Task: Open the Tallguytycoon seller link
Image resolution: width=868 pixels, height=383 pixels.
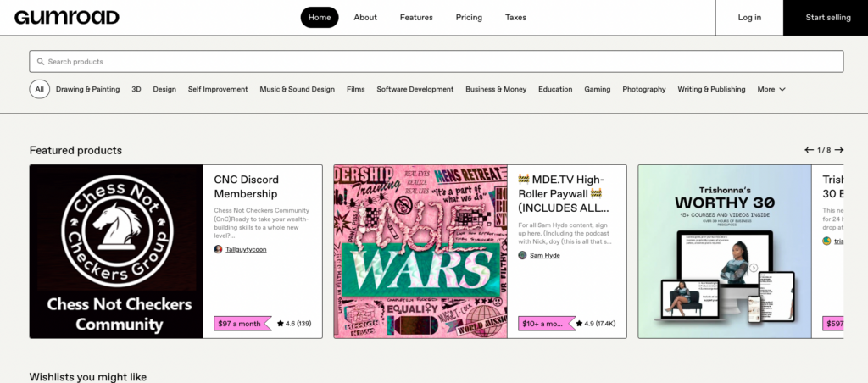Action: pyautogui.click(x=246, y=250)
